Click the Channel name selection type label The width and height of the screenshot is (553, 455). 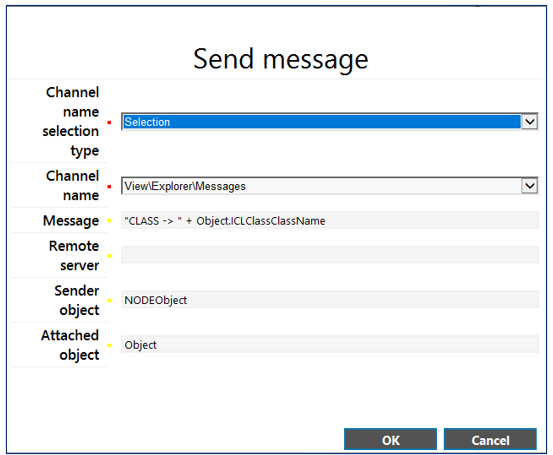[x=71, y=121]
